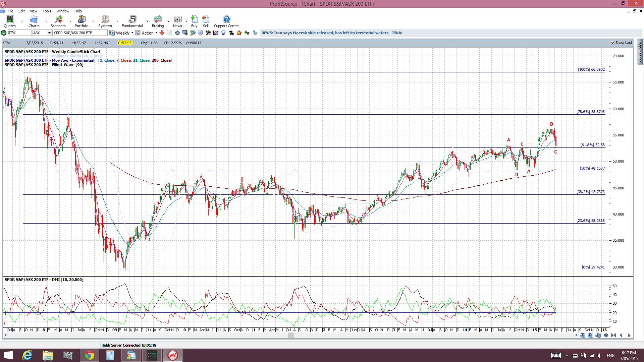Viewport: 644px width, 362px height.
Task: Expand the Charts dropdown arrow
Action: [x=46, y=21]
